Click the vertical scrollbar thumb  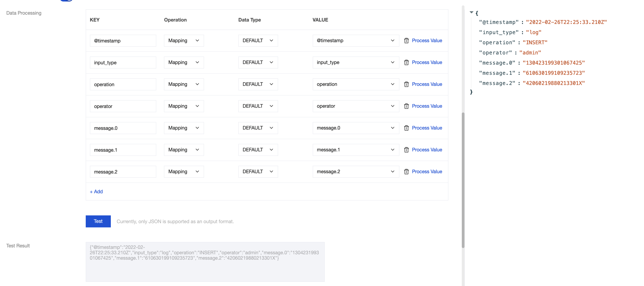pos(463,179)
